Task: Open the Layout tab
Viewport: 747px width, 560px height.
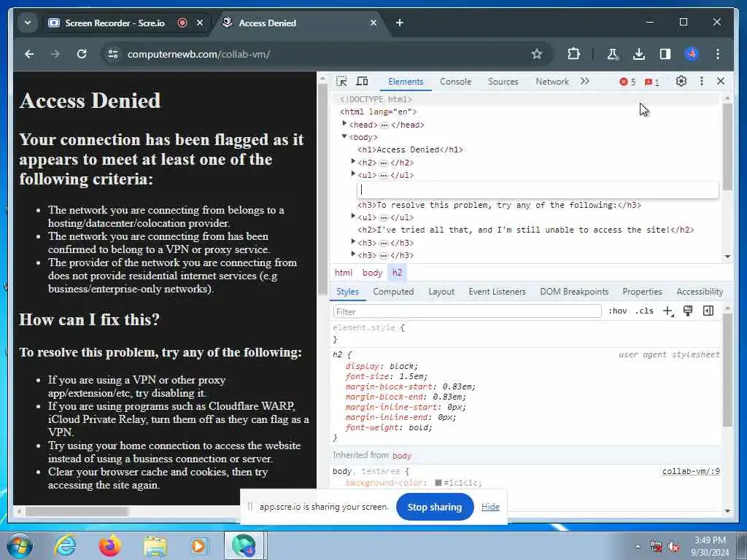Action: coord(441,292)
